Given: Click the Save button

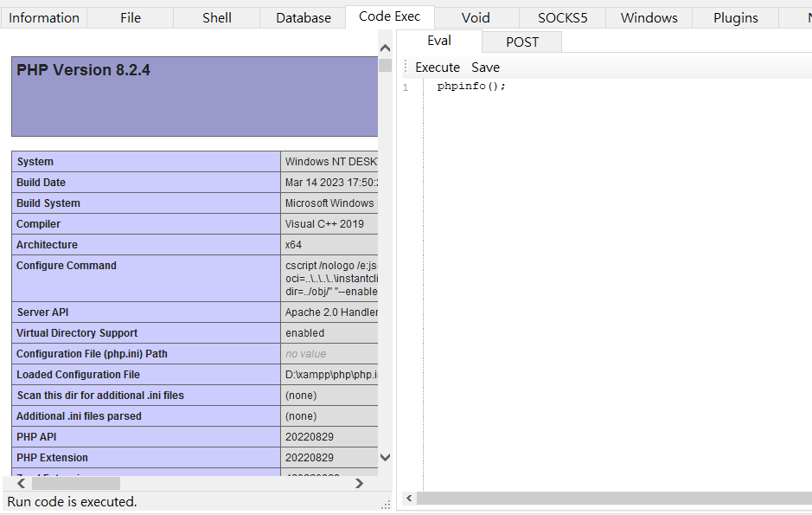Looking at the screenshot, I should coord(485,68).
